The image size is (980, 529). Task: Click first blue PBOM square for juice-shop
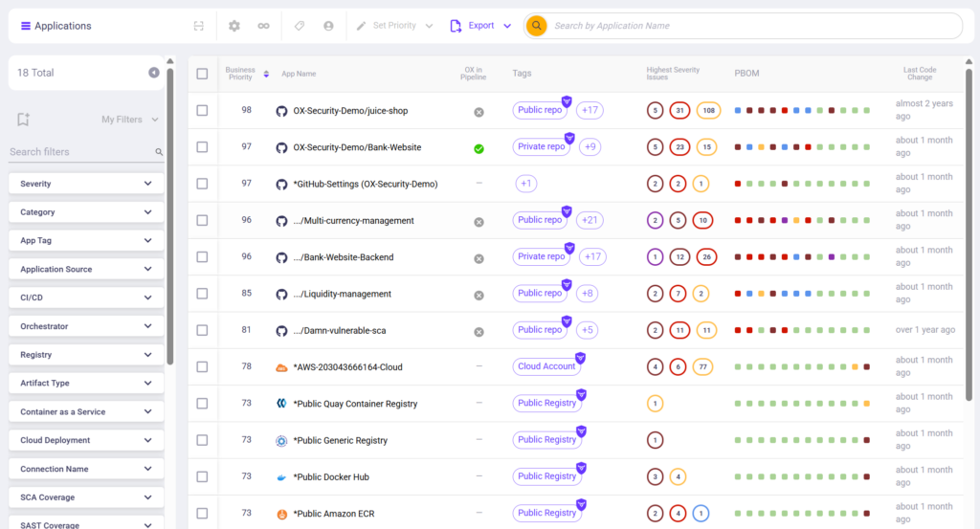738,111
